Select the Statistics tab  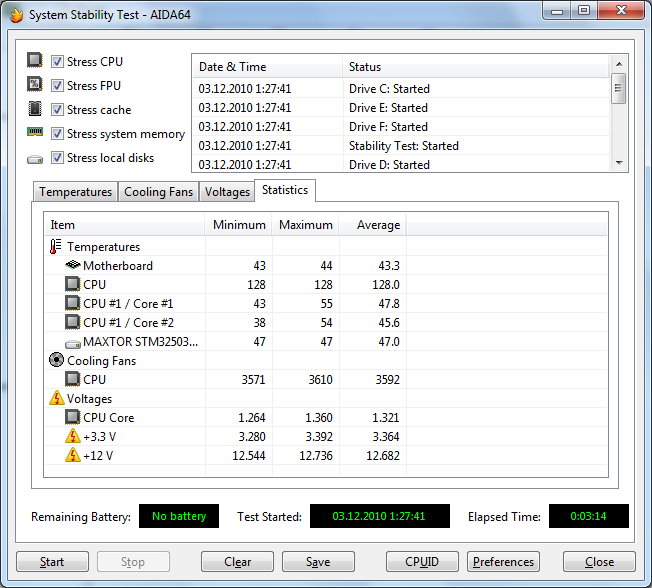click(x=285, y=190)
